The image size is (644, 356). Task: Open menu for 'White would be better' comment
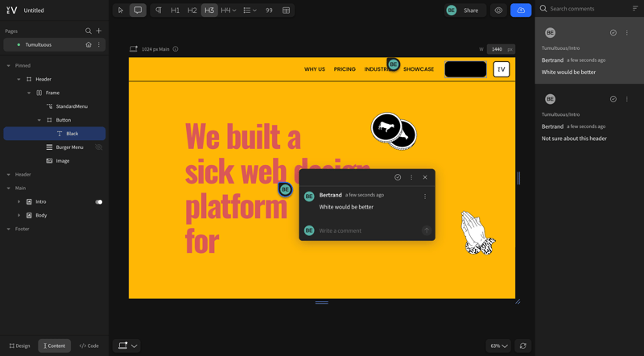627,33
